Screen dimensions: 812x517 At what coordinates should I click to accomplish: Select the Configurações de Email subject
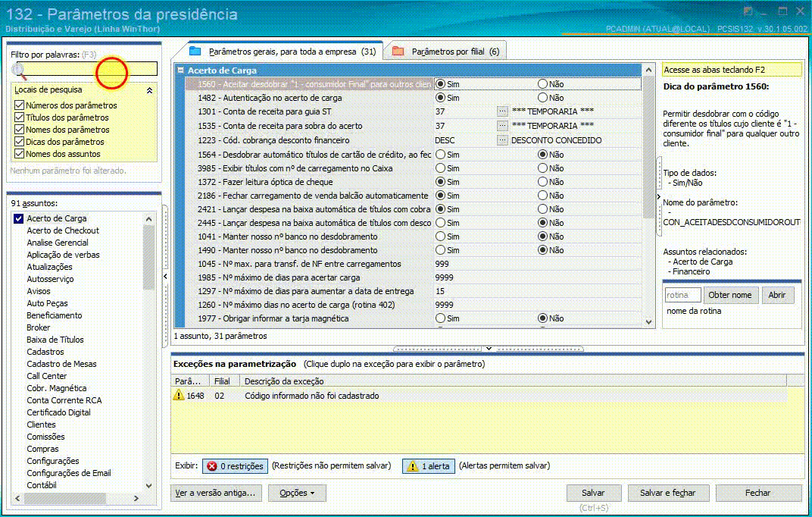(x=69, y=473)
